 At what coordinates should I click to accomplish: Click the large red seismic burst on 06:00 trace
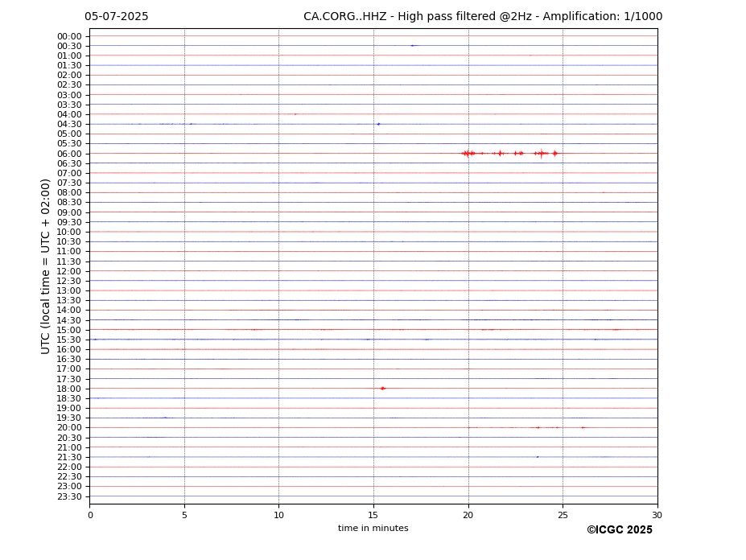pos(510,153)
